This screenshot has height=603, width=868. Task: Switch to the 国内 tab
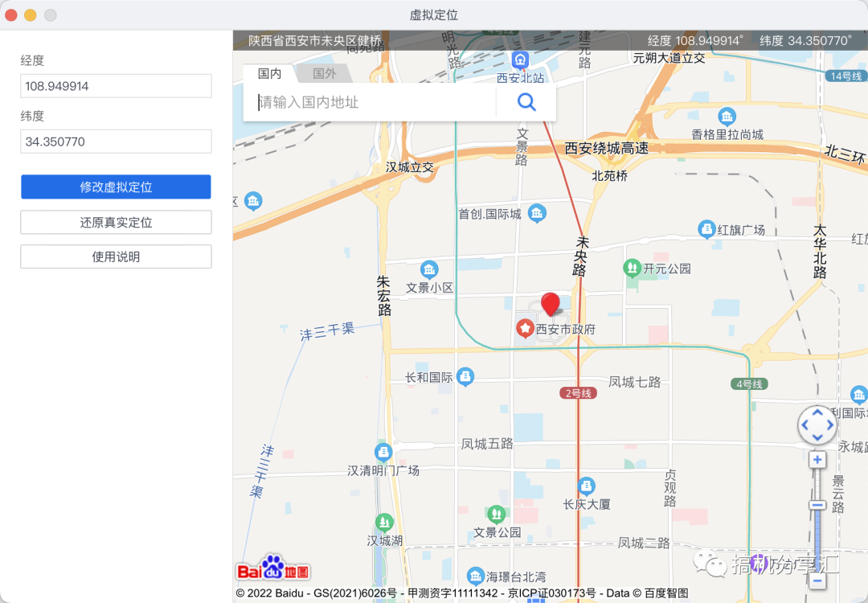pyautogui.click(x=269, y=74)
